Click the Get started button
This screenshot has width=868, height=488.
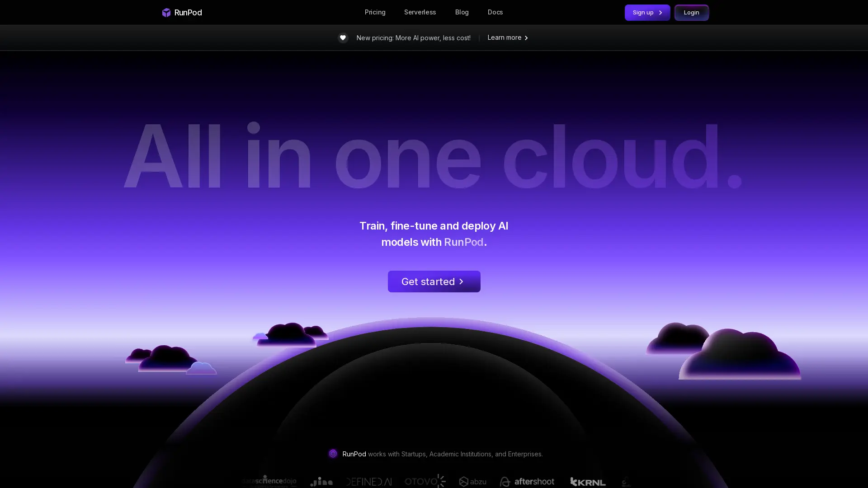tap(434, 281)
